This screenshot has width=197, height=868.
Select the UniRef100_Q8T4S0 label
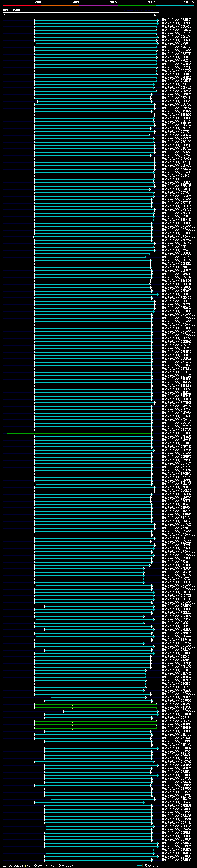(x=177, y=464)
